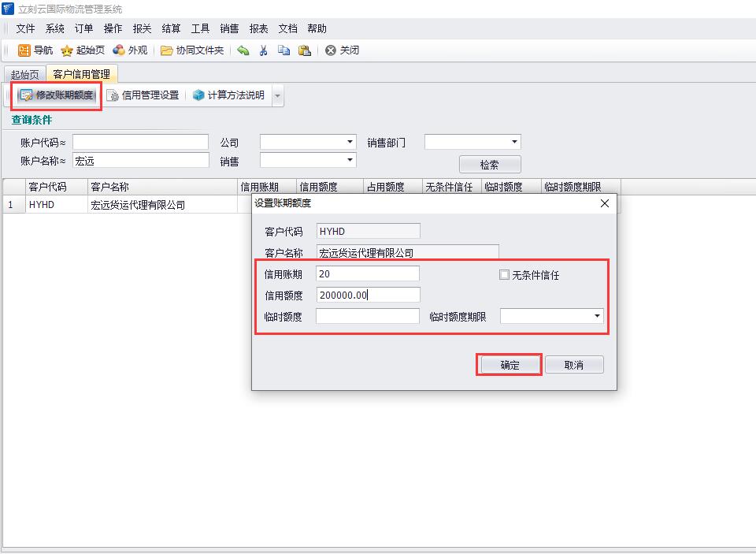Click the 外观 appearance icon
756x554 pixels.
(x=119, y=50)
